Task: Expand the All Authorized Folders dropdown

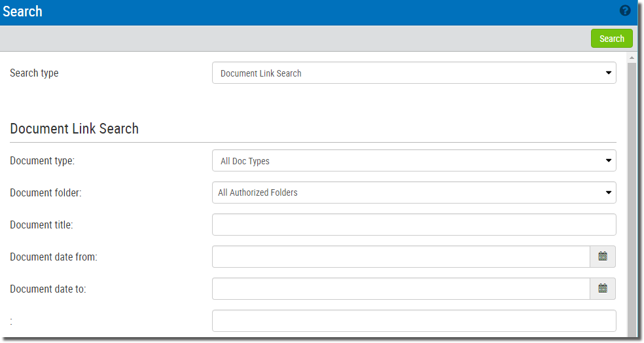Action: (x=414, y=192)
